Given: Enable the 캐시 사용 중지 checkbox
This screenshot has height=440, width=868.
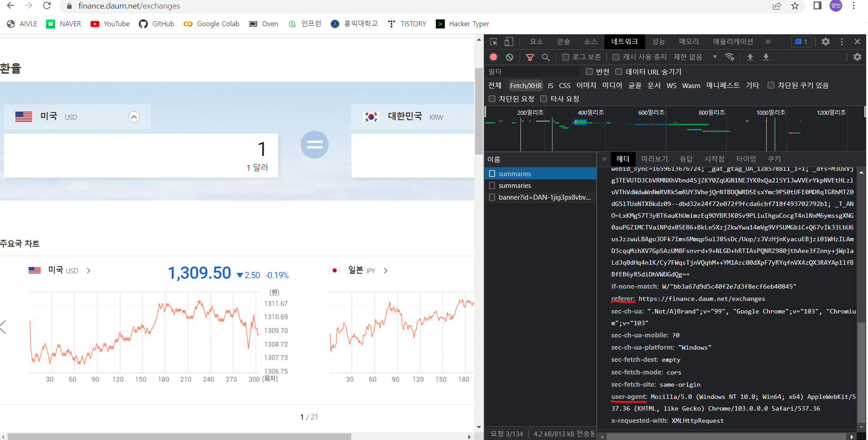Looking at the screenshot, I should pos(616,57).
